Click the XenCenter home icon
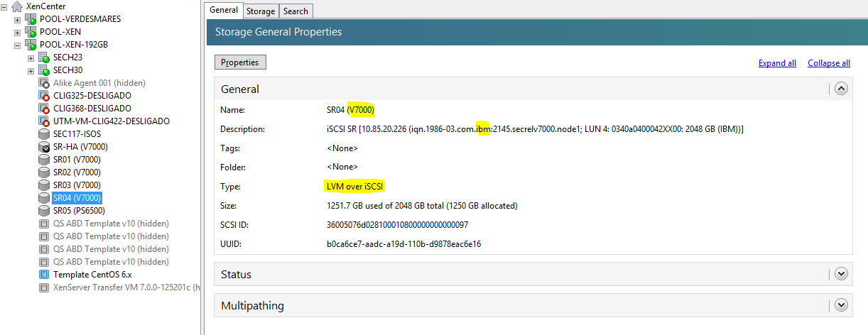This screenshot has height=335, width=868. pyautogui.click(x=17, y=6)
